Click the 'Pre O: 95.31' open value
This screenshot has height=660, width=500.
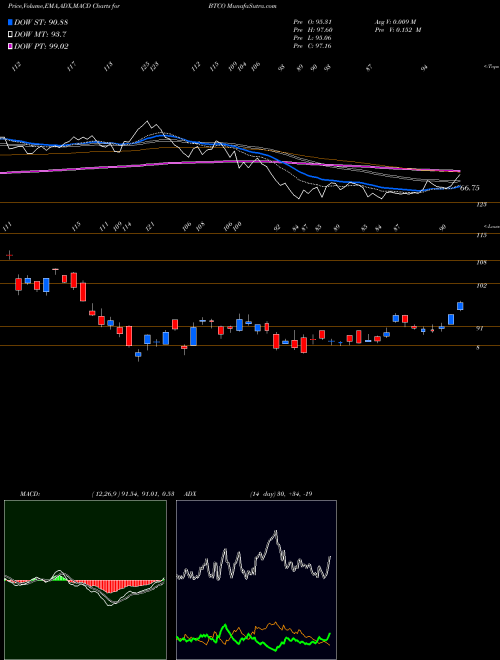[x=312, y=22]
